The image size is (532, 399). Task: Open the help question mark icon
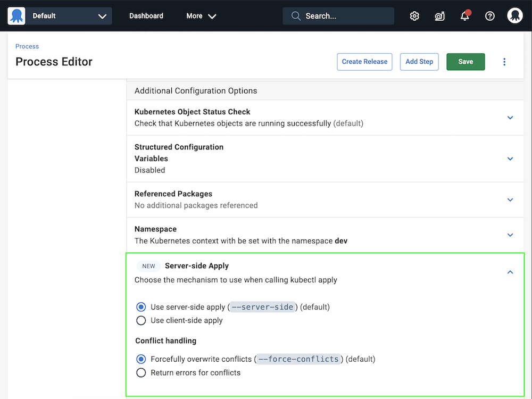pos(489,16)
